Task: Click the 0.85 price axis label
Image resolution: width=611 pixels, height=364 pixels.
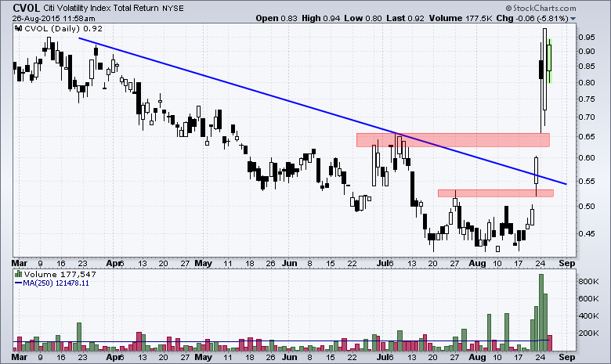Action: click(587, 67)
